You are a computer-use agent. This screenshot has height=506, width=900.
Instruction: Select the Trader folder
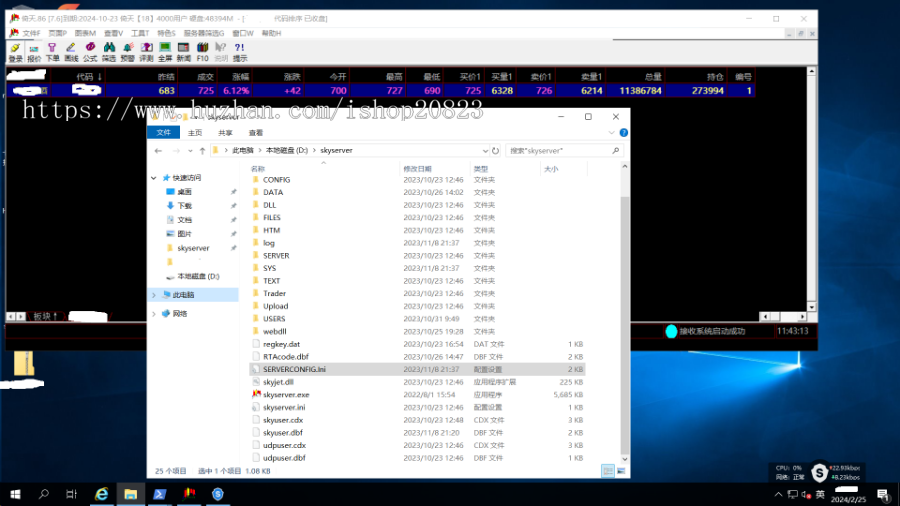click(x=274, y=293)
